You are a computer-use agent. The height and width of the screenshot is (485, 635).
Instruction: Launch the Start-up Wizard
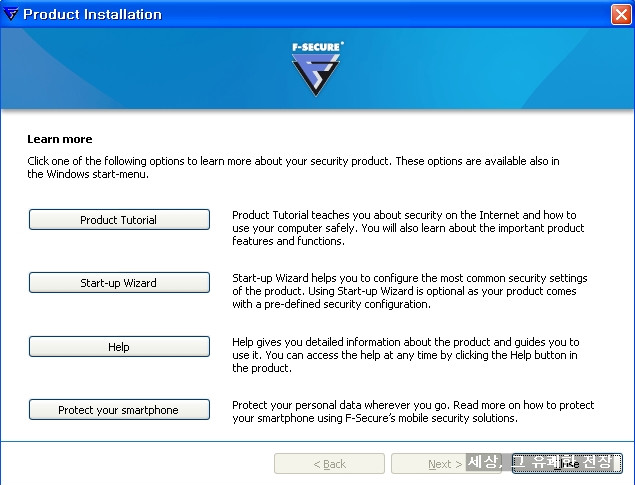[119, 283]
